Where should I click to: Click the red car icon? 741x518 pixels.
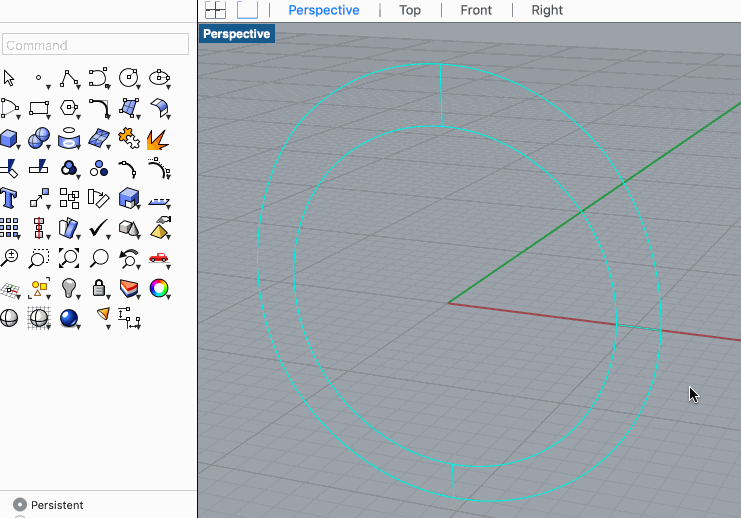[159, 258]
